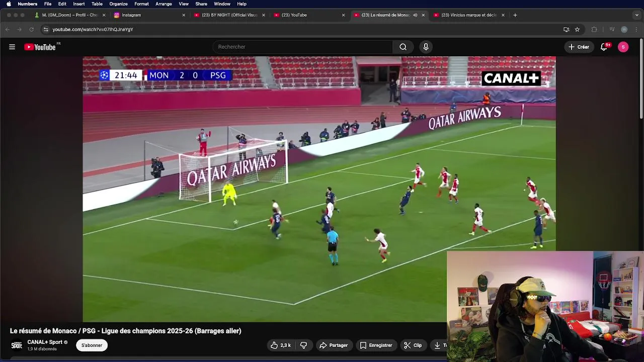Image resolution: width=644 pixels, height=362 pixels.
Task: Open Chrome three-dot menu
Action: (636, 29)
